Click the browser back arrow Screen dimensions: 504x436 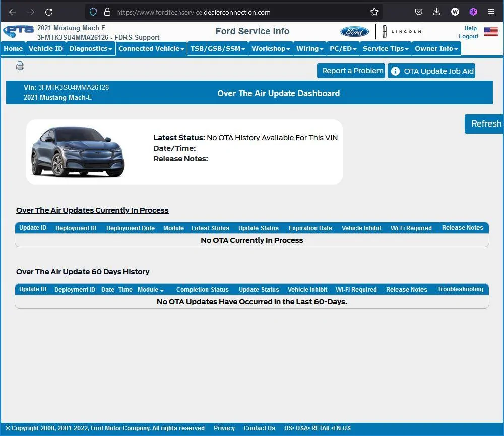tap(13, 12)
